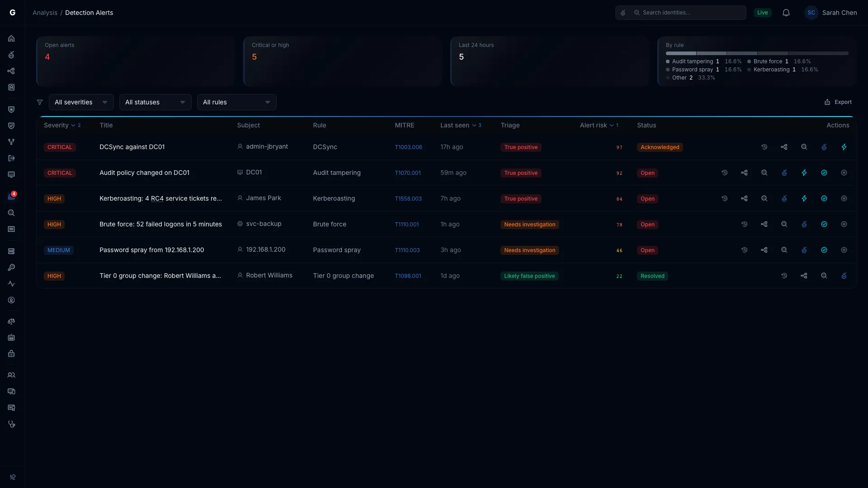Open the All rules dropdown
The height and width of the screenshot is (488, 868).
(237, 102)
